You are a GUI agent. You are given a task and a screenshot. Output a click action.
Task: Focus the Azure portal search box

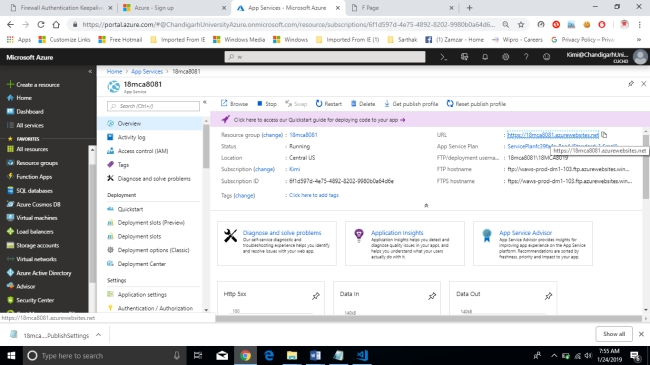(x=325, y=57)
